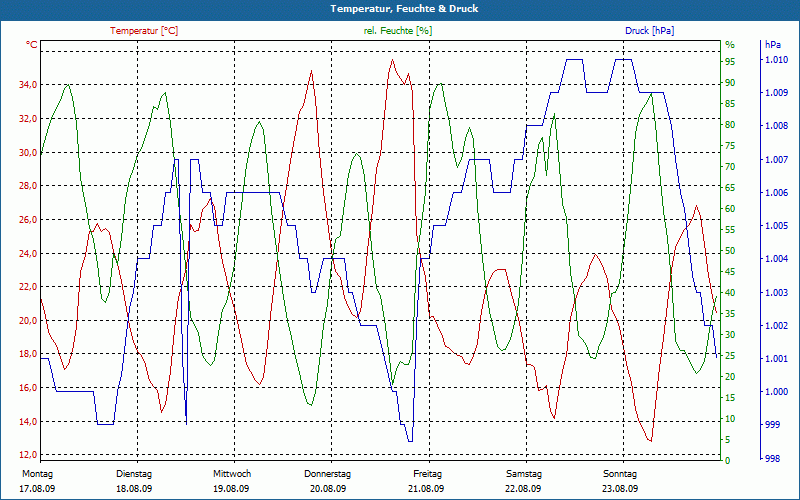Click the 14,0 temperature axis value
The image size is (800, 500).
point(28,421)
